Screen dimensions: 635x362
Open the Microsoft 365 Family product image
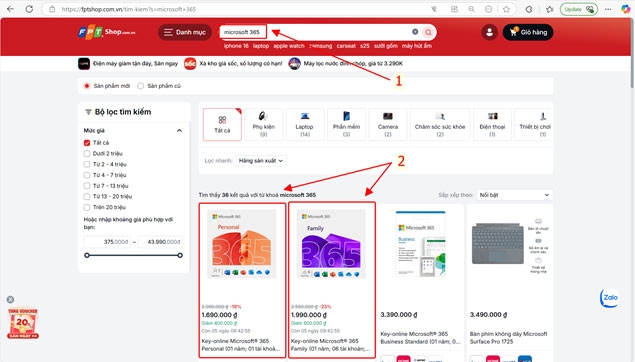(331, 244)
